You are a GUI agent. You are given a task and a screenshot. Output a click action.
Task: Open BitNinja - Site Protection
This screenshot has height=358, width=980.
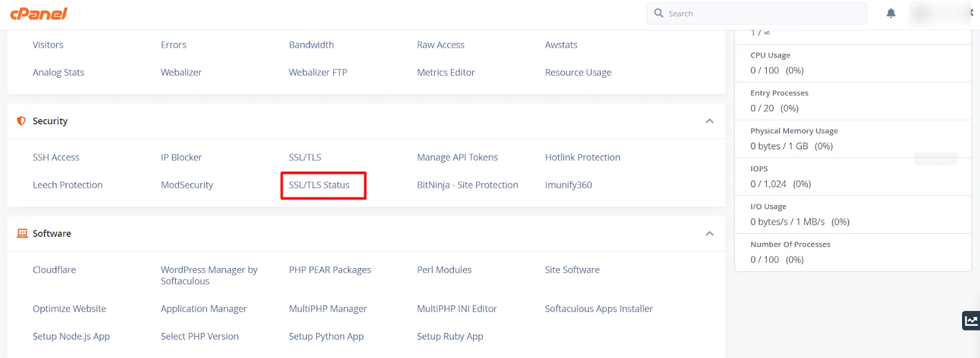point(467,185)
